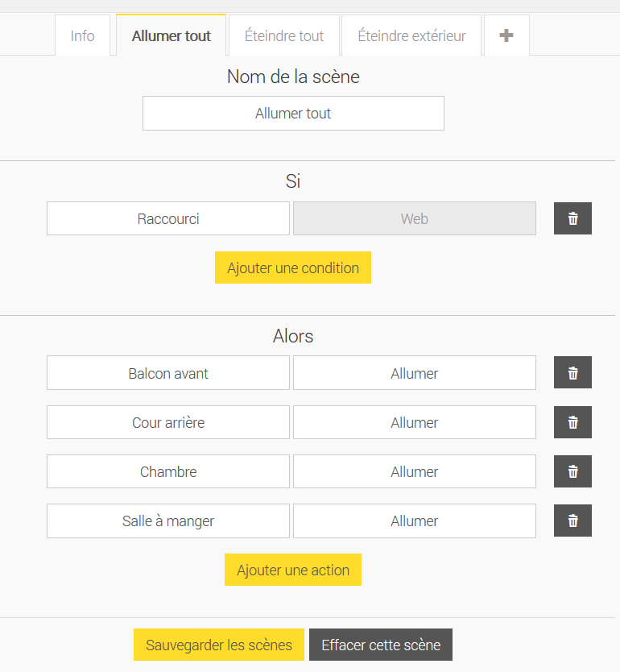Go to the Éteindre extérieur tab
The width and height of the screenshot is (620, 672).
tap(411, 35)
